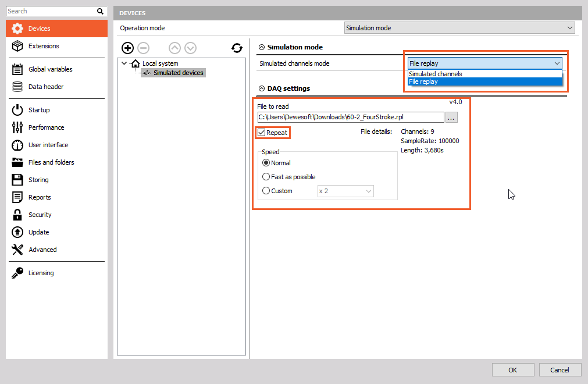Click the Licensing key icon
588x384 pixels.
17,273
